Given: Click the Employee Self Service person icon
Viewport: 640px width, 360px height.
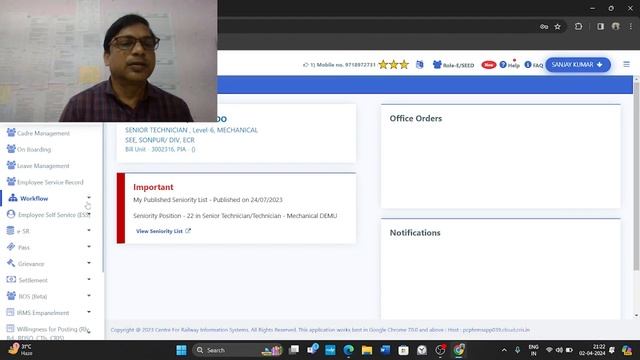Looking at the screenshot, I should (x=11, y=214).
